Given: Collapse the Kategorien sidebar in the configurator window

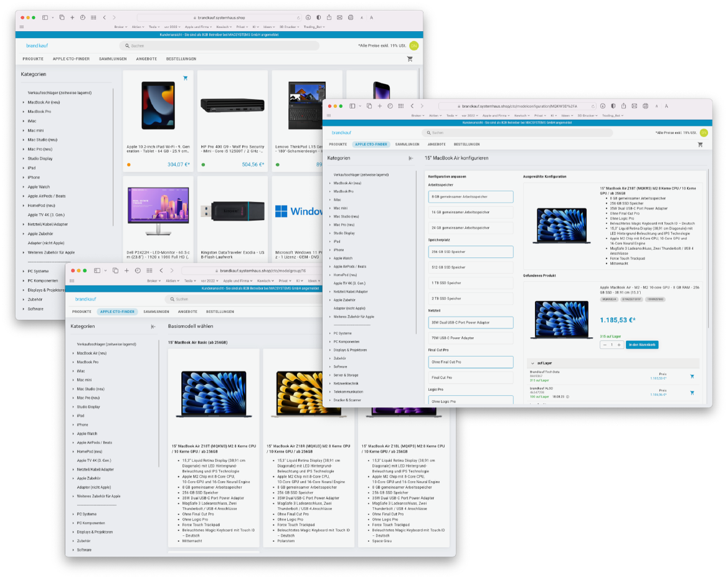Looking at the screenshot, I should pos(410,158).
